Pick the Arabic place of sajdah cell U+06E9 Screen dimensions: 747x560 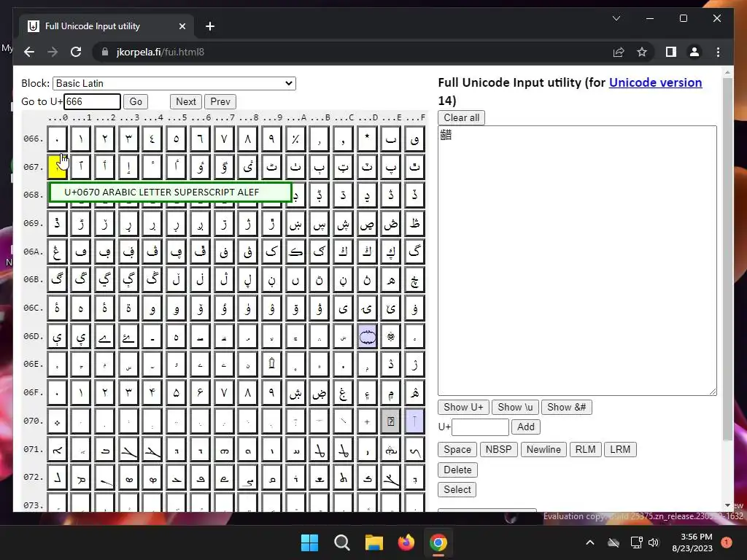(x=271, y=365)
